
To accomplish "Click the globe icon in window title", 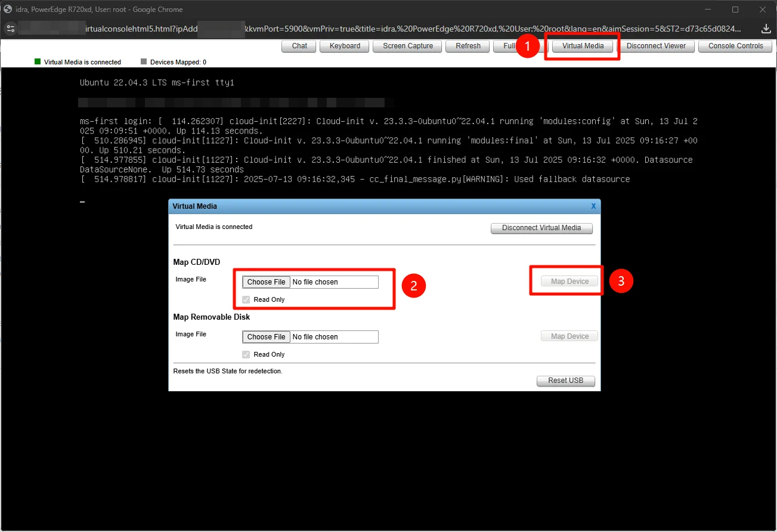I will point(8,9).
